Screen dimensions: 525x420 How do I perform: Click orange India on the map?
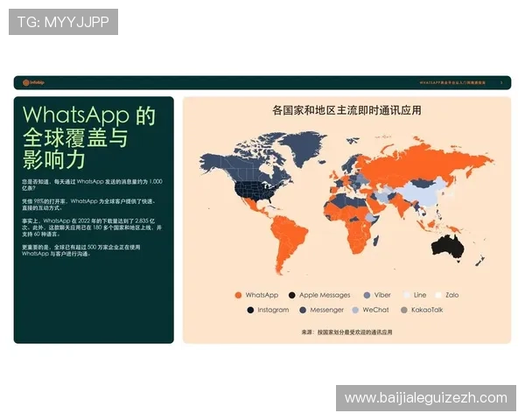(x=402, y=204)
